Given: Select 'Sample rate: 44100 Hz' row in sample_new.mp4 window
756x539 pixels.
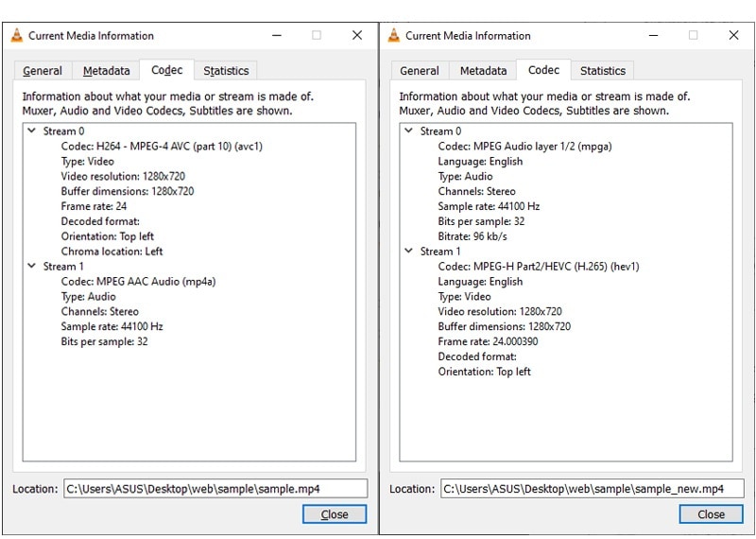Looking at the screenshot, I should point(489,206).
